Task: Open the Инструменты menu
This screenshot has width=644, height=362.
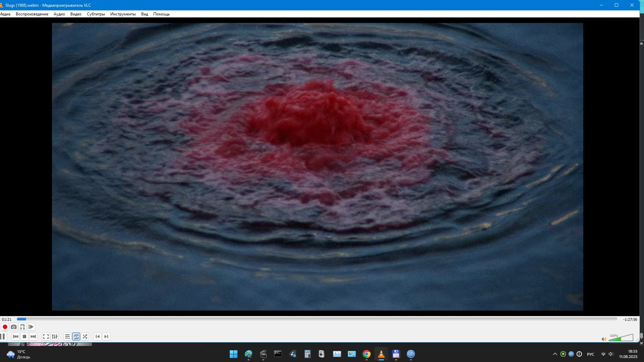Action: click(123, 14)
